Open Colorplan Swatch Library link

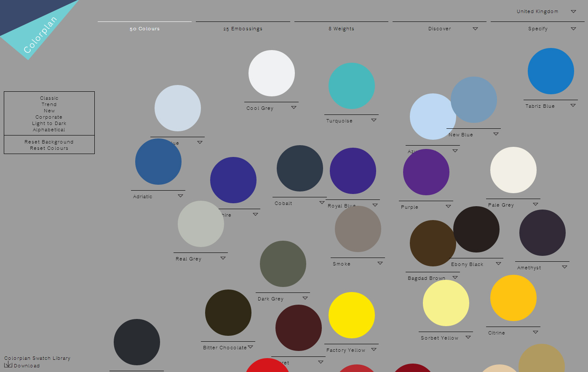click(x=37, y=358)
